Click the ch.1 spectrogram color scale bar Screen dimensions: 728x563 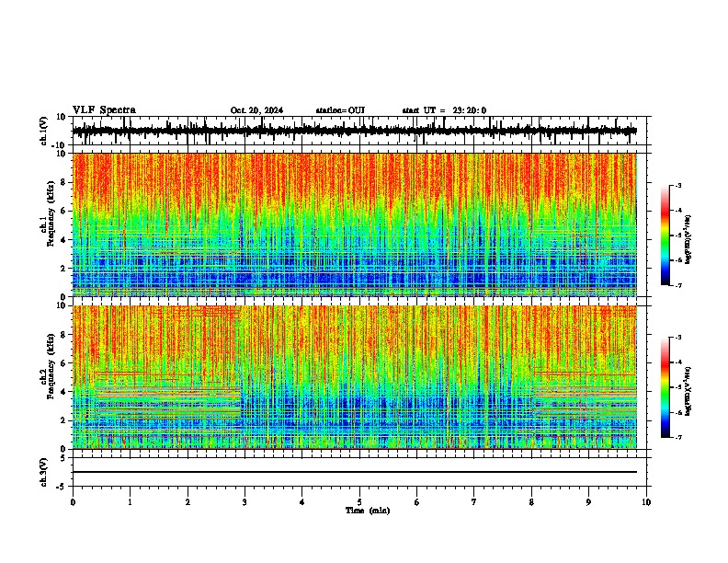(665, 236)
